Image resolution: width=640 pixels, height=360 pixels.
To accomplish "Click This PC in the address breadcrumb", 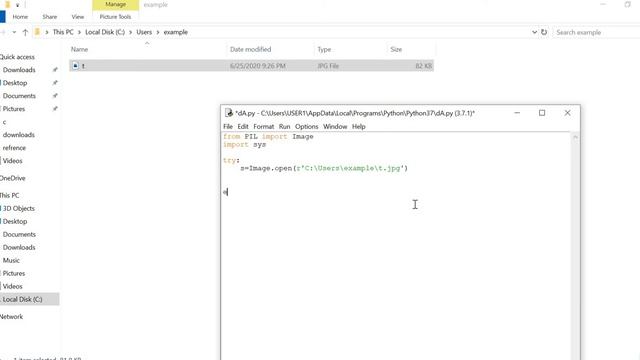I will pyautogui.click(x=63, y=32).
